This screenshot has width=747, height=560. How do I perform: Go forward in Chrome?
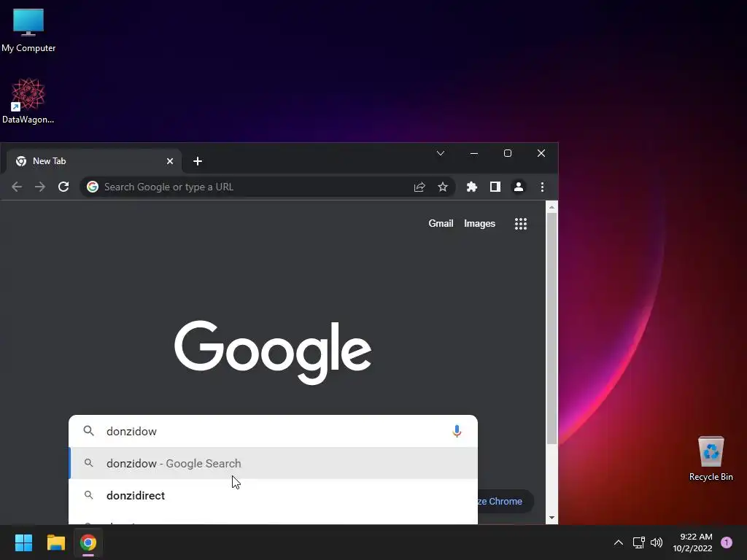[x=40, y=187]
